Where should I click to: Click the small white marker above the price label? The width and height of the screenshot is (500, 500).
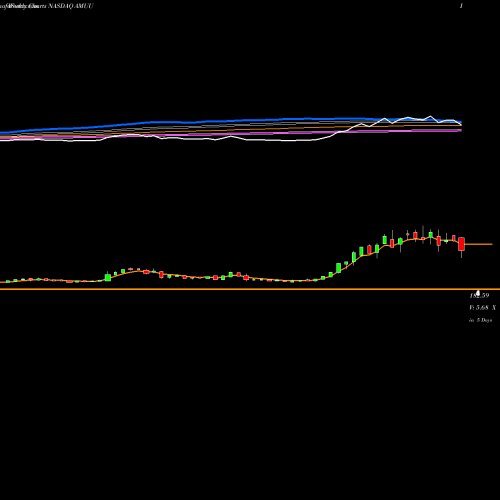(x=478, y=293)
